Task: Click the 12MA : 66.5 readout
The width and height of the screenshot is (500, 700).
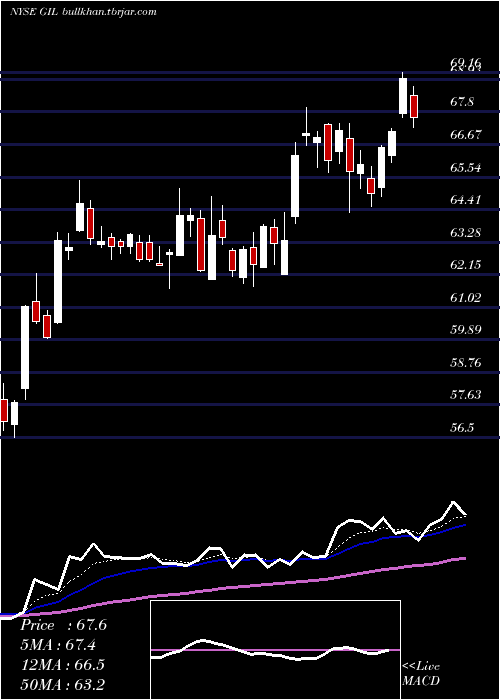Action: point(62,665)
